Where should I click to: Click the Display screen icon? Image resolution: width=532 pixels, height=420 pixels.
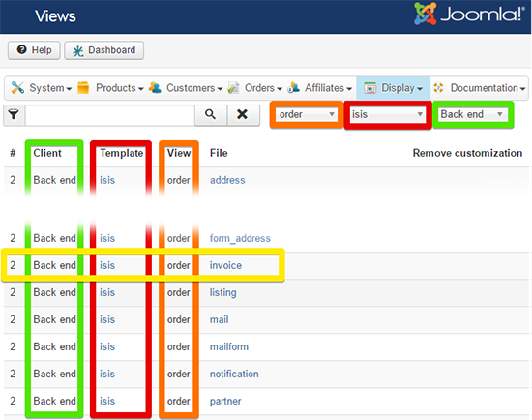(370, 88)
